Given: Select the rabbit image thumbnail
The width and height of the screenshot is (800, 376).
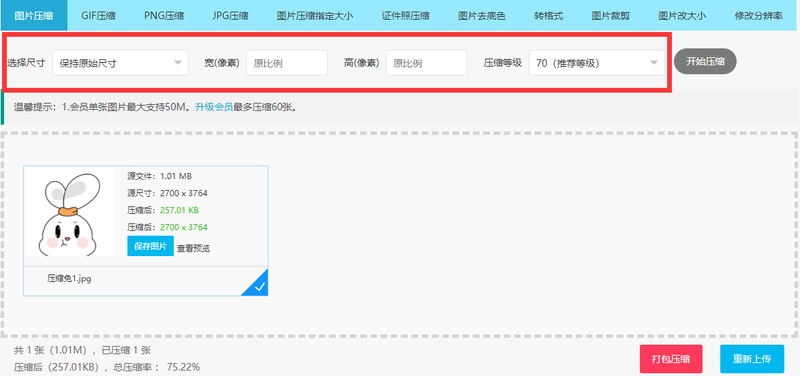Looking at the screenshot, I should (x=68, y=212).
